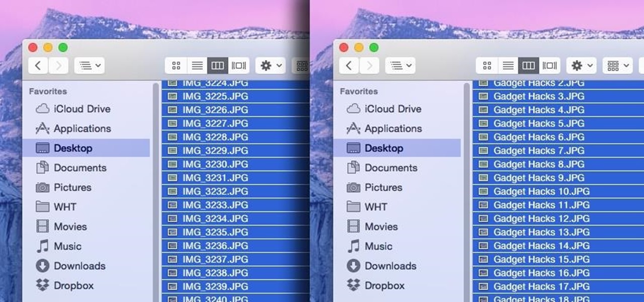The width and height of the screenshot is (644, 302).
Task: Select file Gadget Hacks 17.JPG
Action: coord(558,286)
